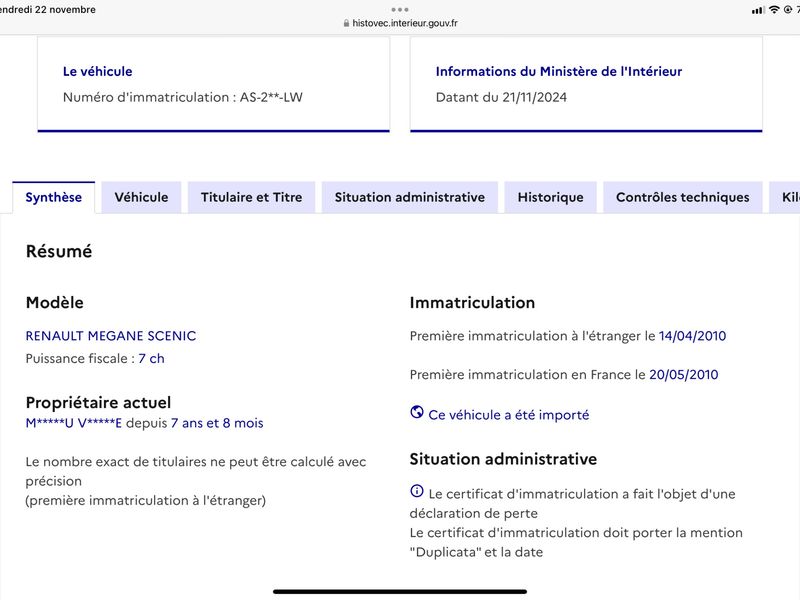Click the RENAULT MEGANE SCENIC model text
This screenshot has width=800, height=600.
[111, 336]
